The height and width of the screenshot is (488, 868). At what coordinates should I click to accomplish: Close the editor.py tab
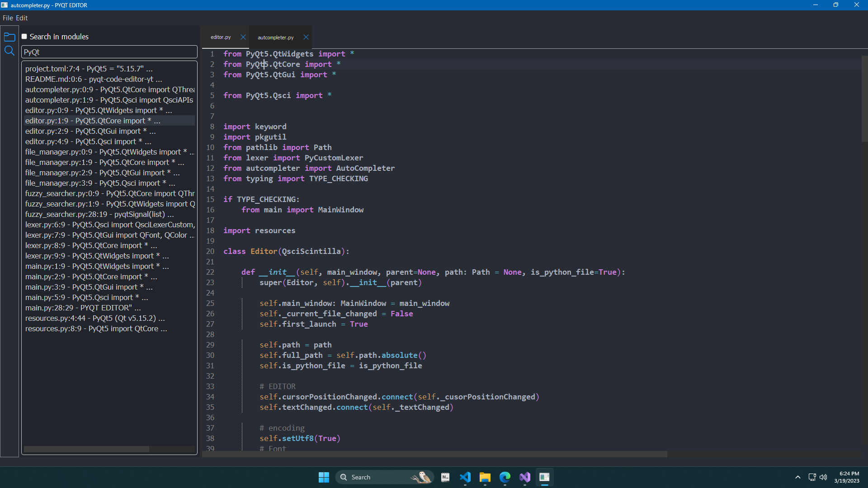[x=243, y=37]
